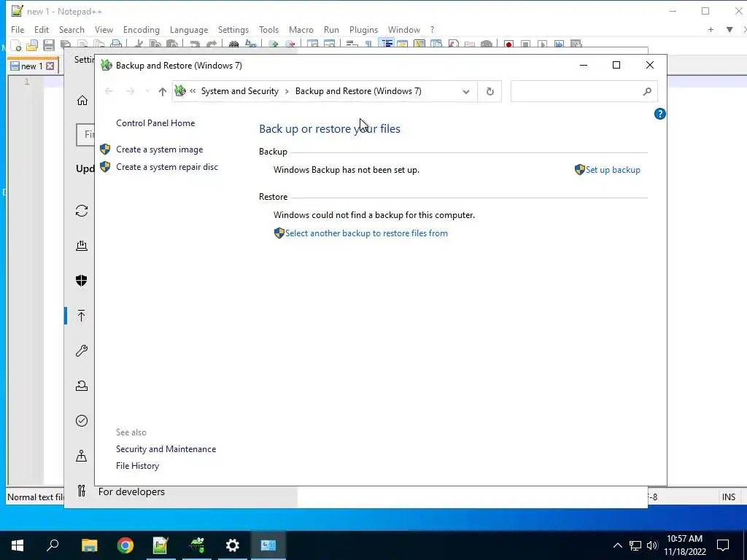The height and width of the screenshot is (560, 747).
Task: Go up one level in Control Panel
Action: click(x=163, y=91)
